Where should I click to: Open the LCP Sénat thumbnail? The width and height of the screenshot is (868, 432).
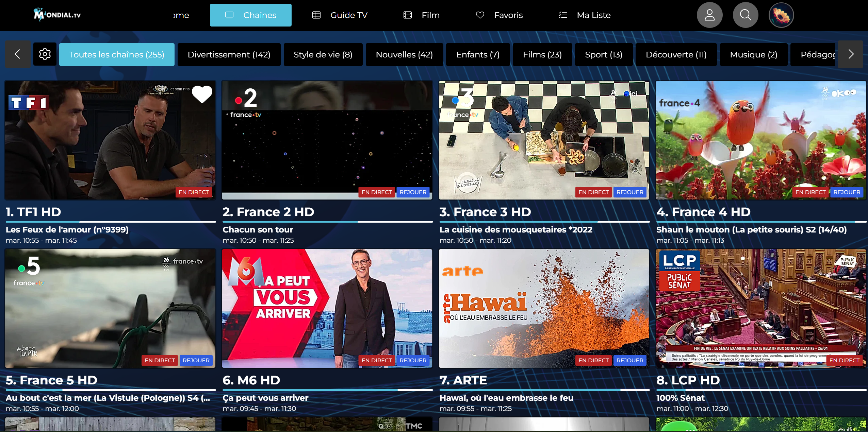tap(761, 308)
